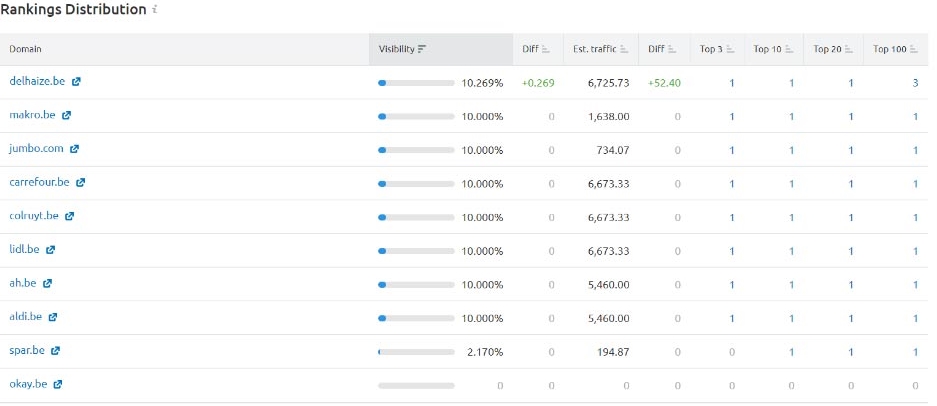Open the okay.be domain link
This screenshot has width=937, height=406.
[28, 384]
